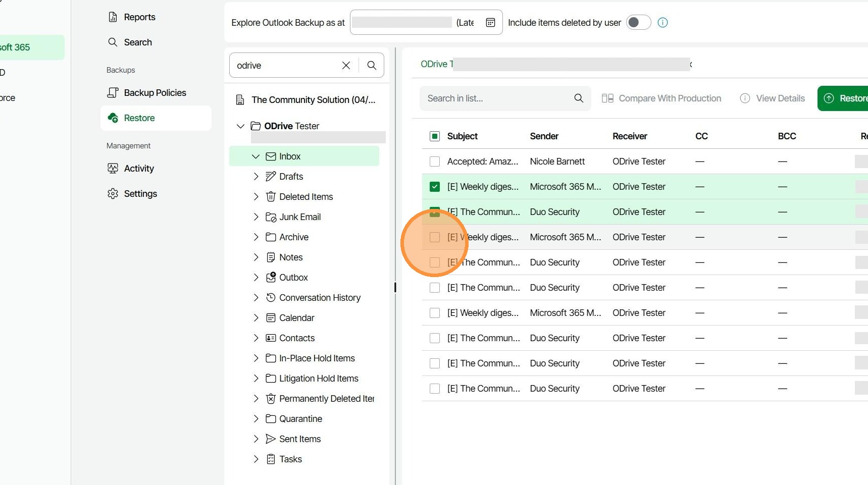Click the magnifier icon in Search in list
Viewport: 868px width, 485px height.
click(x=579, y=98)
